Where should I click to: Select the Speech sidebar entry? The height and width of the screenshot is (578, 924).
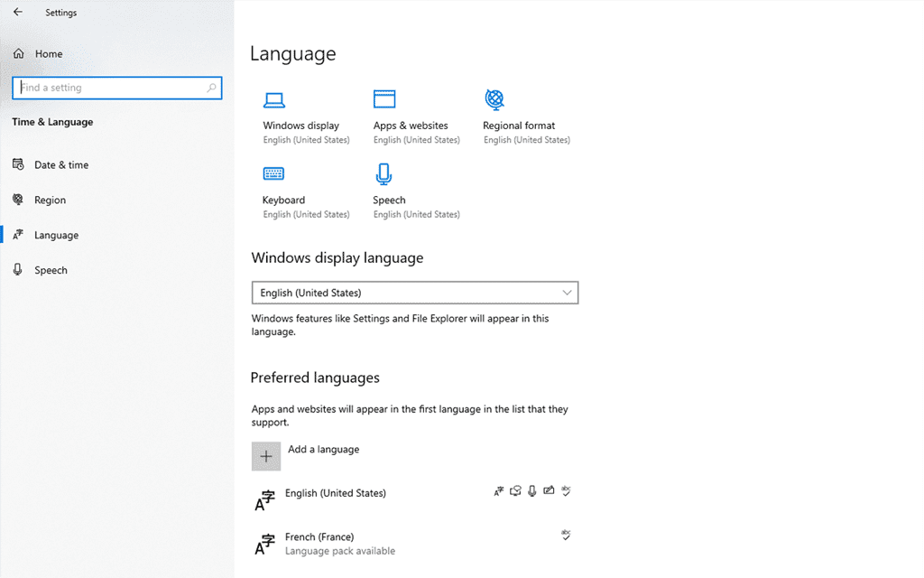[x=51, y=269]
